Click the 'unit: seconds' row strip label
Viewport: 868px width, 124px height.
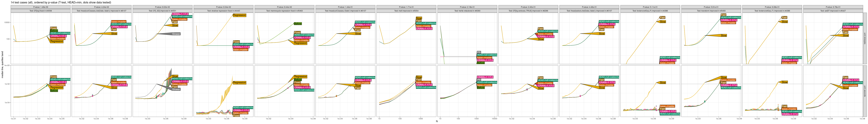(865, 91)
